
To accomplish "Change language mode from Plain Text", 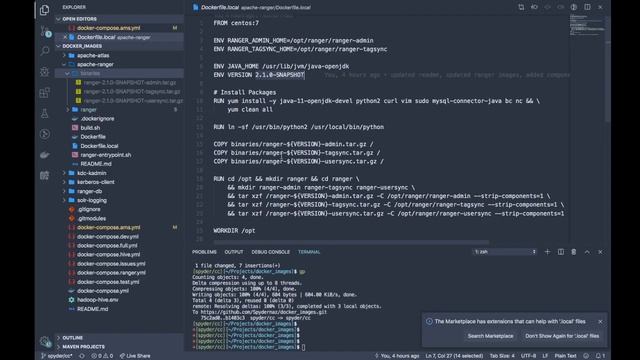I will (565, 356).
